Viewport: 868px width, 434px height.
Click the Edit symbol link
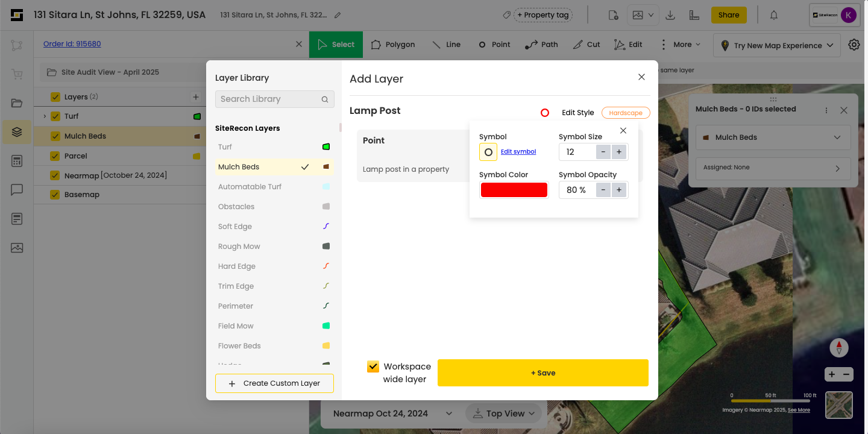coord(518,152)
